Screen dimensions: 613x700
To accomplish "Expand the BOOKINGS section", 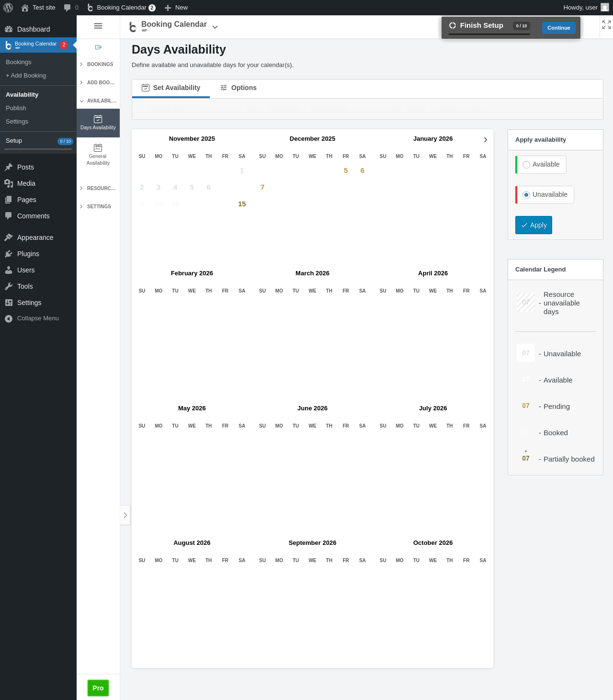I will tap(98, 64).
